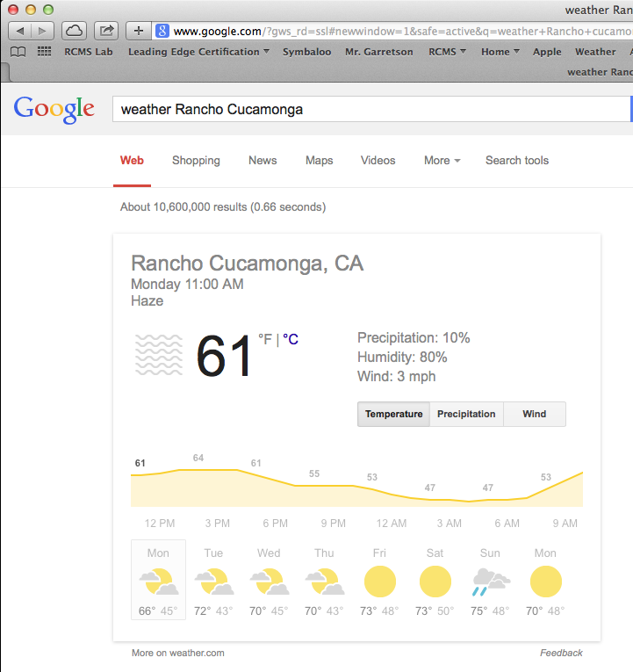Go forward with the Safari forward arrow
Image resolution: width=633 pixels, height=672 pixels.
pyautogui.click(x=42, y=31)
